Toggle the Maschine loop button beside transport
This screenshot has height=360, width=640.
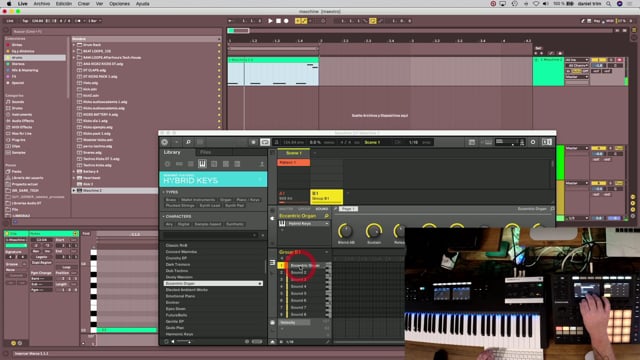(x=265, y=142)
